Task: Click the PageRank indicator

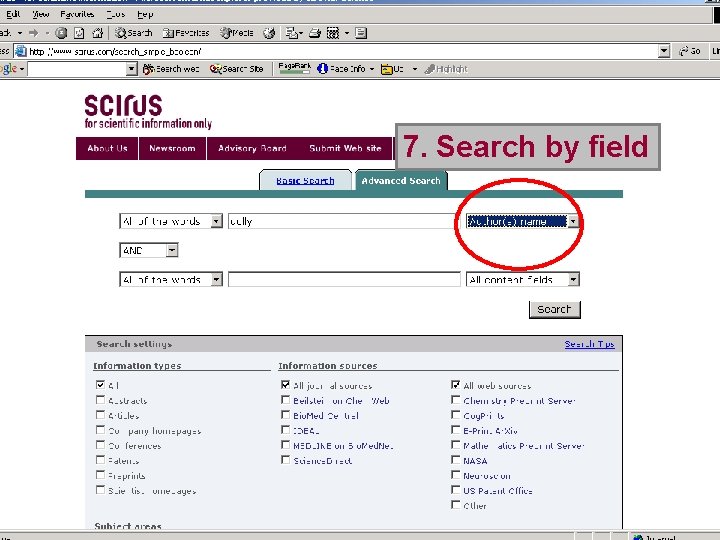Action: point(294,68)
